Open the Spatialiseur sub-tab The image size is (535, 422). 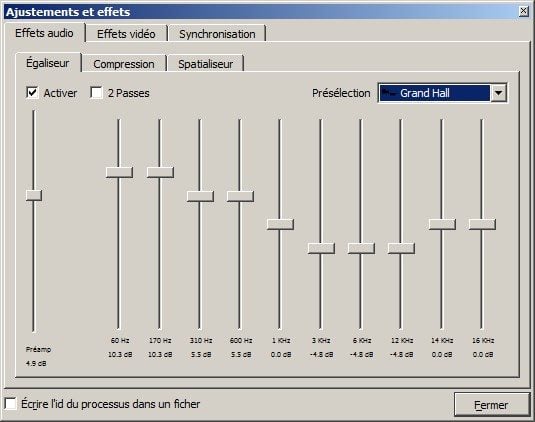point(206,64)
